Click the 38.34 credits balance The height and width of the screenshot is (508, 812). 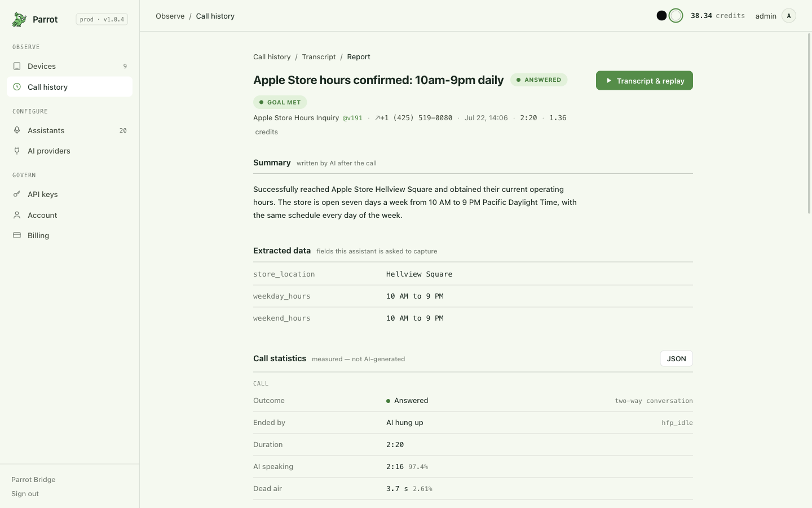click(x=718, y=16)
